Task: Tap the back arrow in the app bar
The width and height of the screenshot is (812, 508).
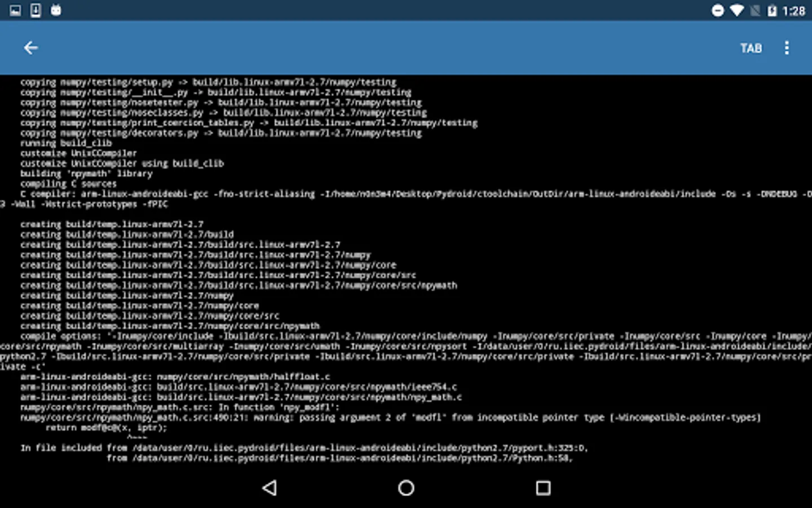Action: point(31,48)
